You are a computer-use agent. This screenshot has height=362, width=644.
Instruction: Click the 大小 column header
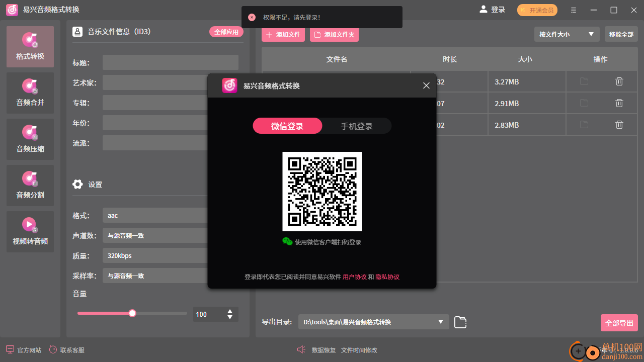(525, 59)
